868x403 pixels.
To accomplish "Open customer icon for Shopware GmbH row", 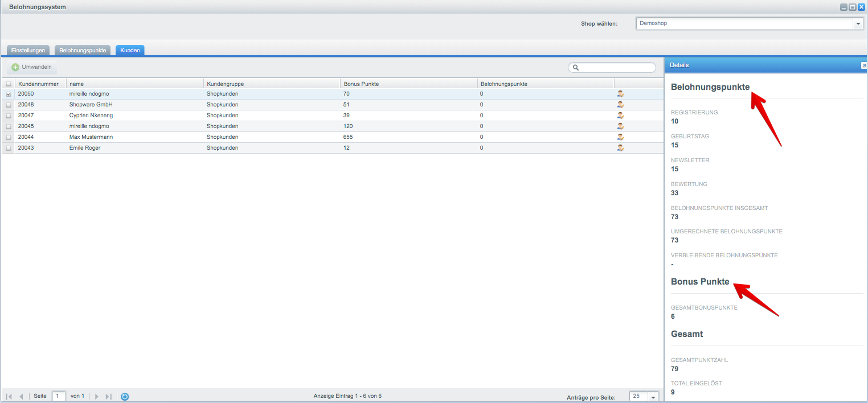I will (x=620, y=105).
